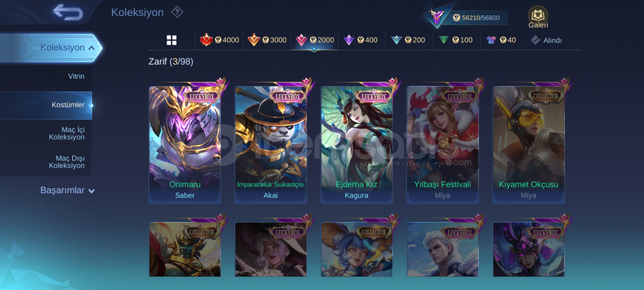The image size is (644, 290).
Task: Filter by the orange 3000 gem tier
Action: point(267,40)
